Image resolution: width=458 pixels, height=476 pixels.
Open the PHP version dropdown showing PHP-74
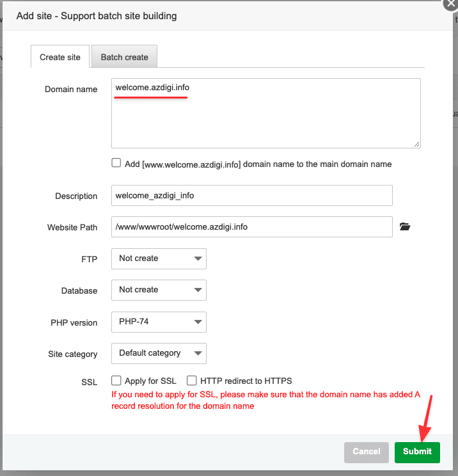(x=159, y=322)
